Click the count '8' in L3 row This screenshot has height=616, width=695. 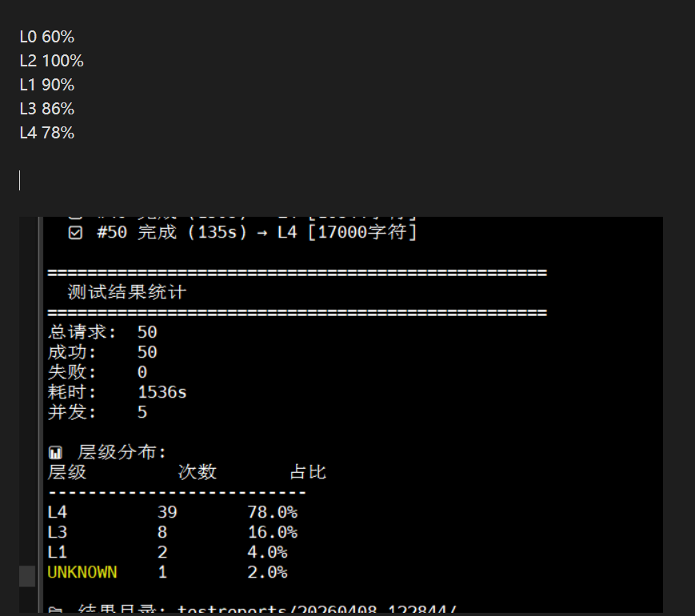pos(162,532)
